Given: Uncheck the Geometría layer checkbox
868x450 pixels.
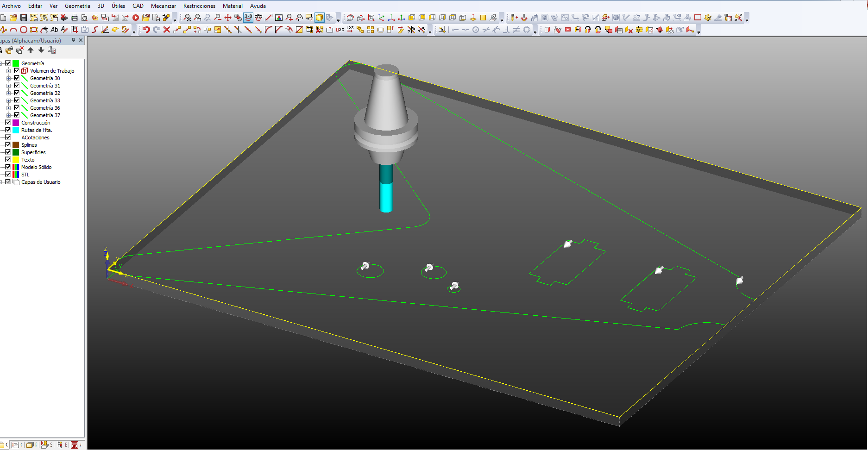Looking at the screenshot, I should pyautogui.click(x=8, y=63).
